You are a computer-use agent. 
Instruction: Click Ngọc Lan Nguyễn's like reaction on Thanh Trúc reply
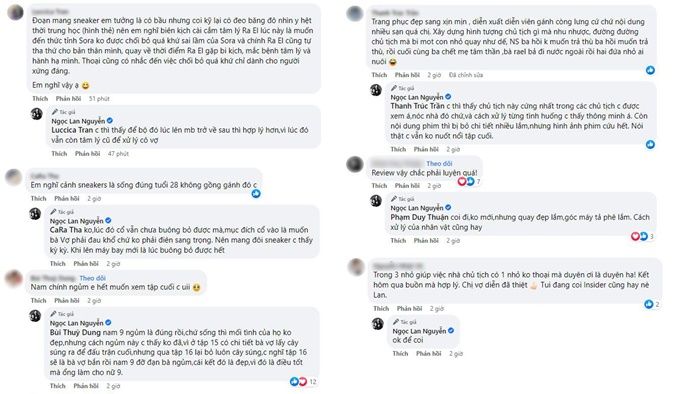click(650, 144)
